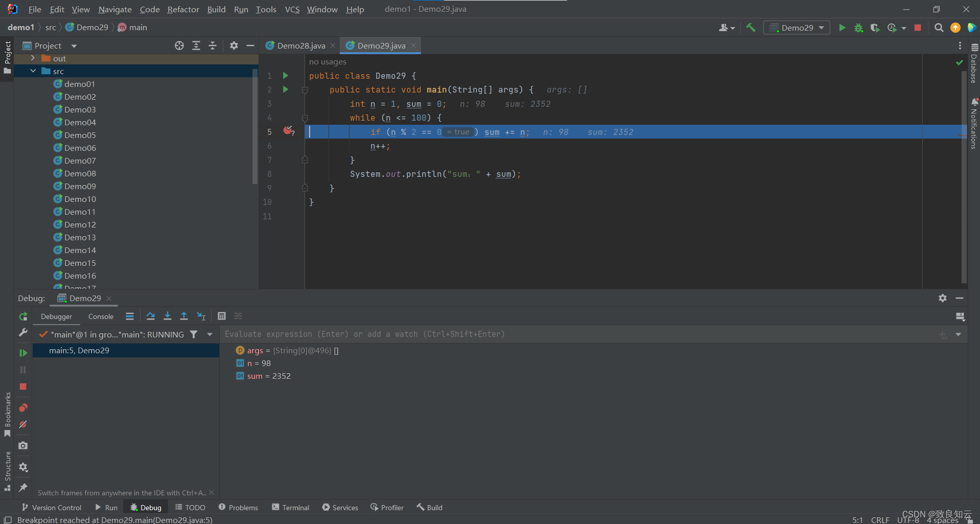The width and height of the screenshot is (980, 524).
Task: Toggle Mute Breakpoints
Action: pyautogui.click(x=23, y=424)
